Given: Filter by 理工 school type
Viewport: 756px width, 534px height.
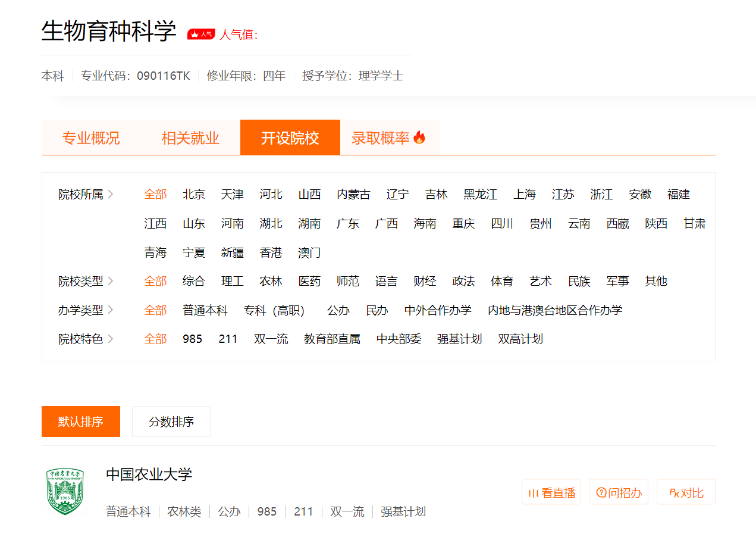Looking at the screenshot, I should [x=233, y=281].
